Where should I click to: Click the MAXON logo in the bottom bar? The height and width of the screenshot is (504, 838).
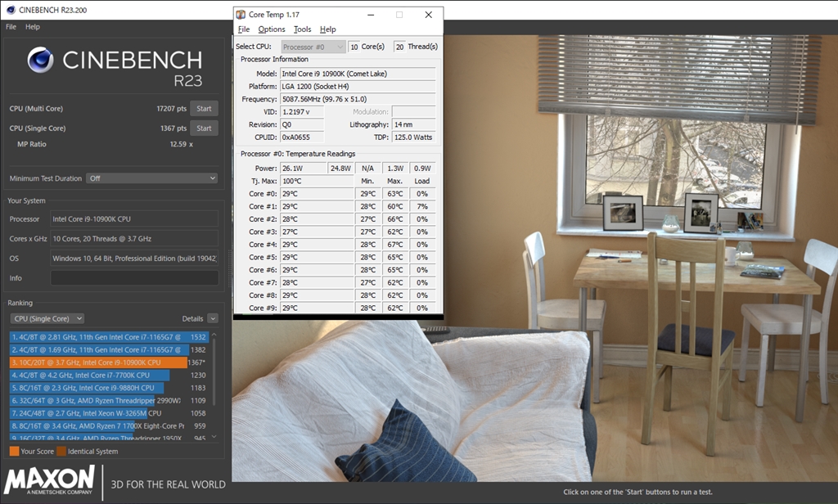(51, 483)
